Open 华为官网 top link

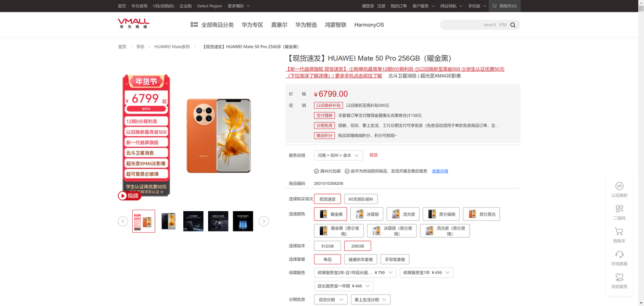point(139,6)
